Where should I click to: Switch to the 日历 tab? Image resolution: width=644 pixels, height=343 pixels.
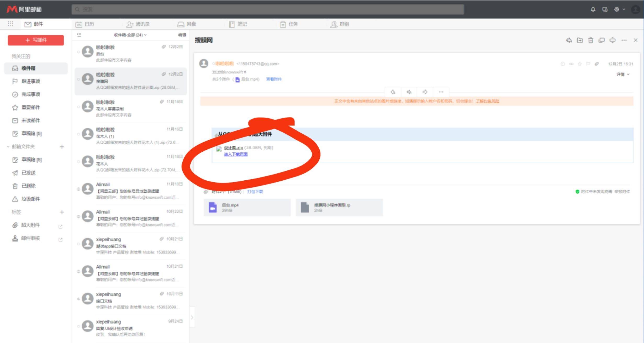(85, 24)
